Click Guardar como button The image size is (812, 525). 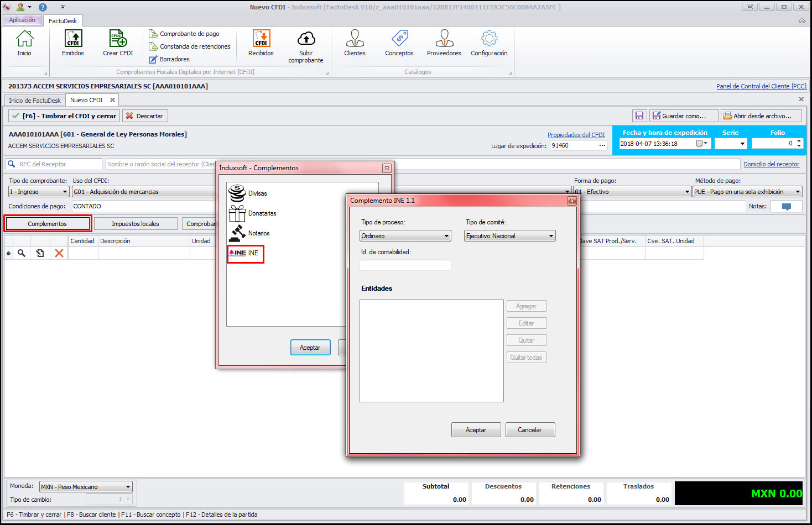click(x=684, y=116)
